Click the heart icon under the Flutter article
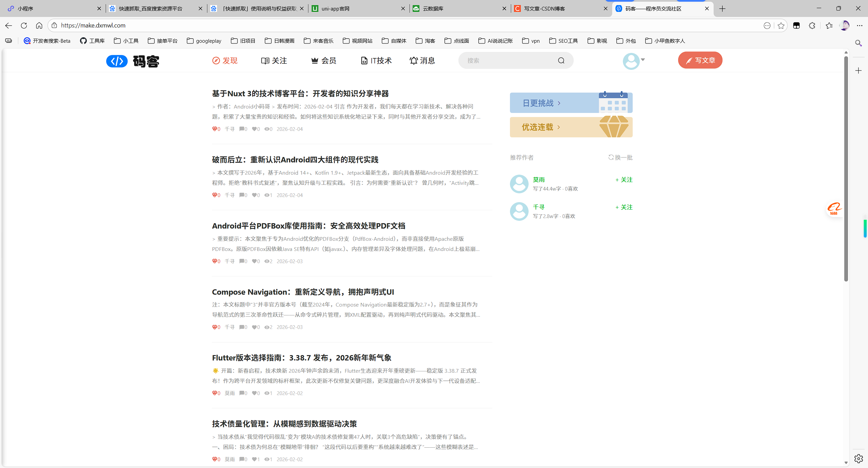This screenshot has height=468, width=868. [x=255, y=393]
